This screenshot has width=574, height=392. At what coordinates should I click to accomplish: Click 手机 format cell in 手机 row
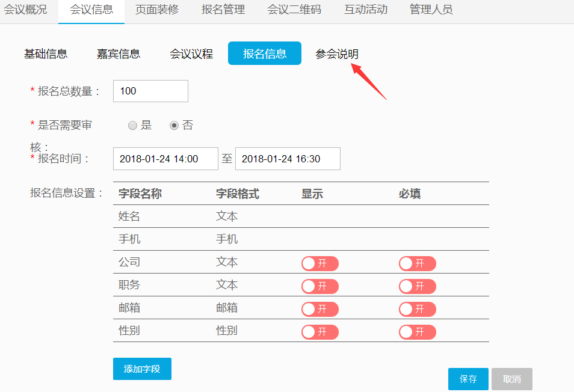tap(227, 239)
